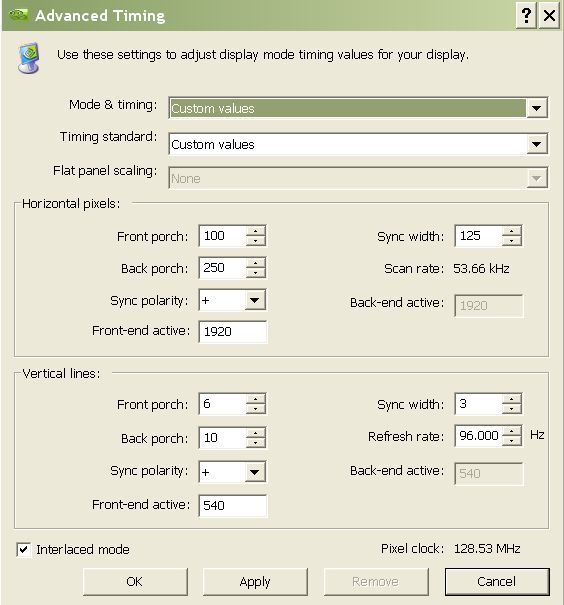564x605 pixels.
Task: Uncheck Interlaced mode checkbox
Action: [24, 549]
